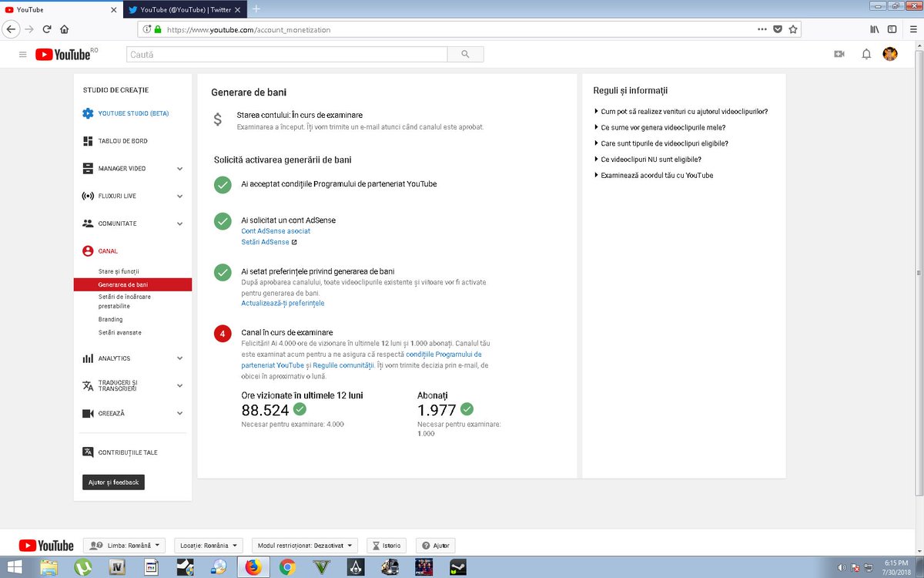
Task: Open Stare și funcții
Action: click(x=119, y=271)
